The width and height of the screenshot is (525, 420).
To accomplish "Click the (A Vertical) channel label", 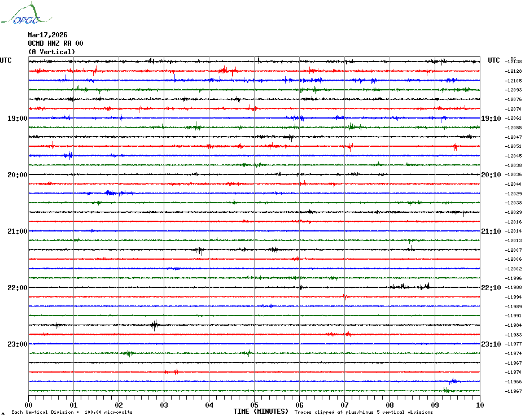I will 51,52.
